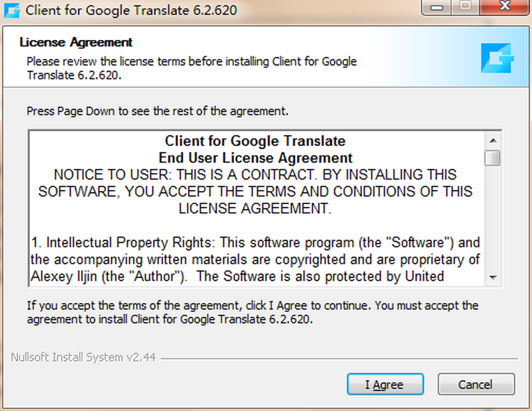
Task: Click the bold "Client for Google Translate" license title
Action: tap(255, 141)
